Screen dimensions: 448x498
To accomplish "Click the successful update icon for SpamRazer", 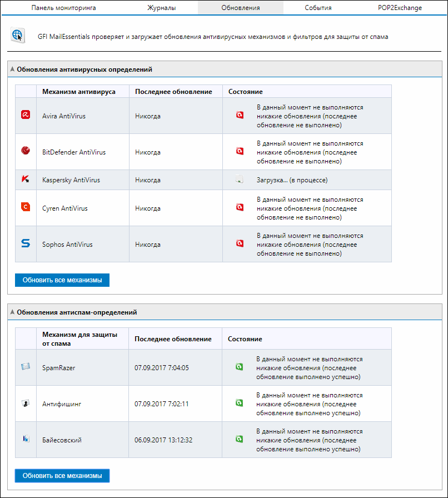I will coord(239,366).
